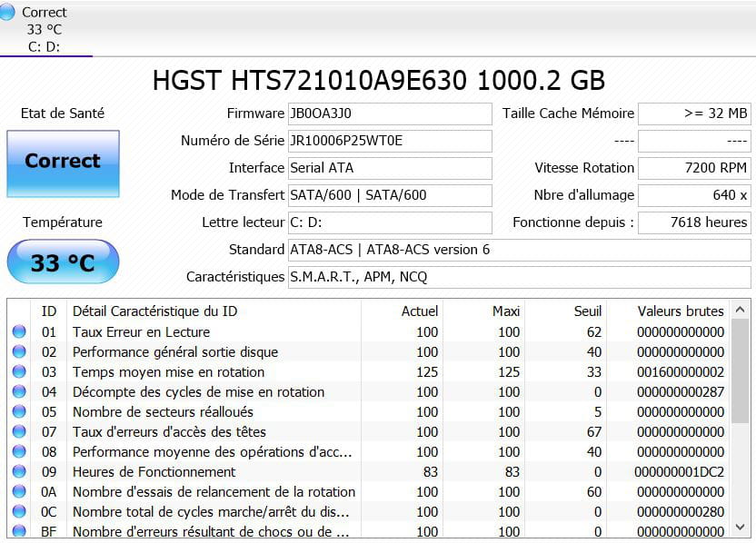Image resolution: width=756 pixels, height=543 pixels.
Task: Click the Lettre lecteur field C: D:
Action: (390, 222)
